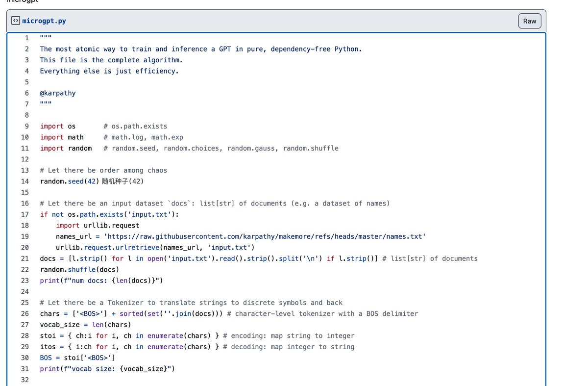Click the urlretrieve call line
Screen dimensions: 588x386
coord(155,248)
